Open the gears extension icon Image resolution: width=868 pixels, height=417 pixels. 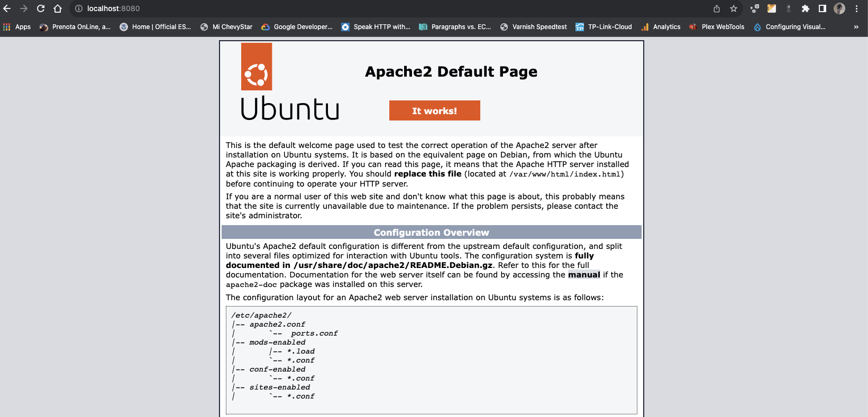pos(755,8)
